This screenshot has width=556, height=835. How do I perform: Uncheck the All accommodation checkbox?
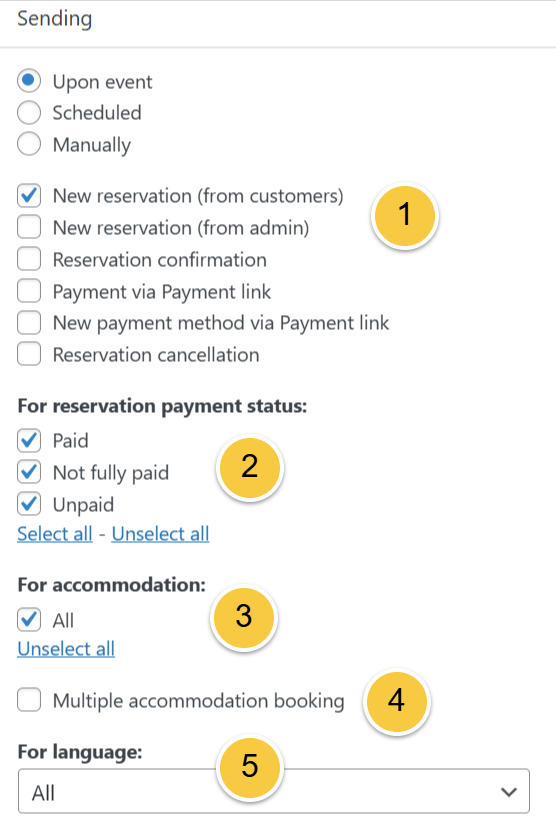(29, 620)
